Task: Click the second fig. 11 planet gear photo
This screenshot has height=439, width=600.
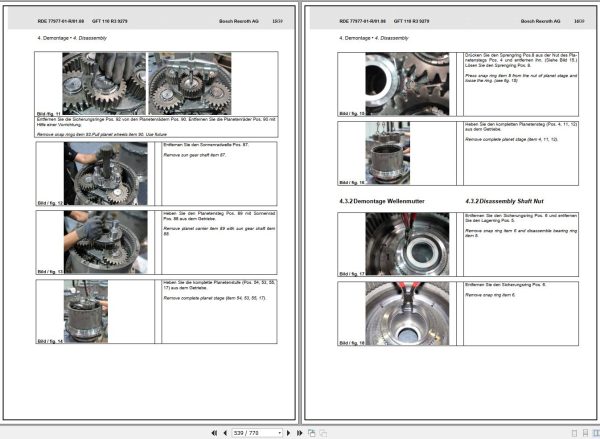Action: (189, 83)
